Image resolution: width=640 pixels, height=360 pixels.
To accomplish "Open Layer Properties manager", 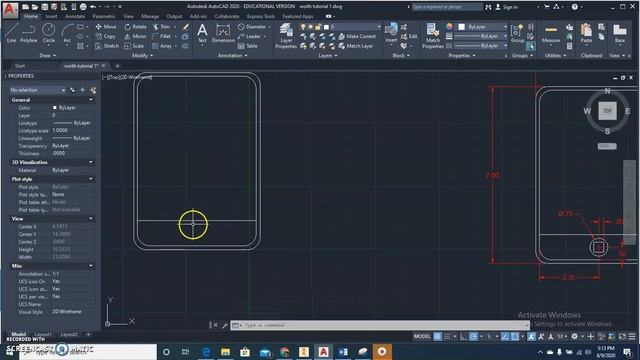I will (286, 36).
